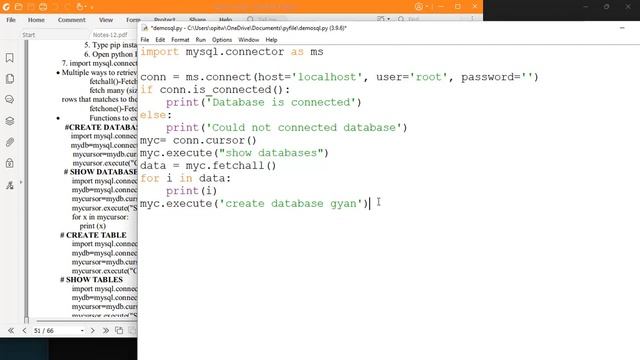Click 'Could not connected database' print line

point(287,128)
